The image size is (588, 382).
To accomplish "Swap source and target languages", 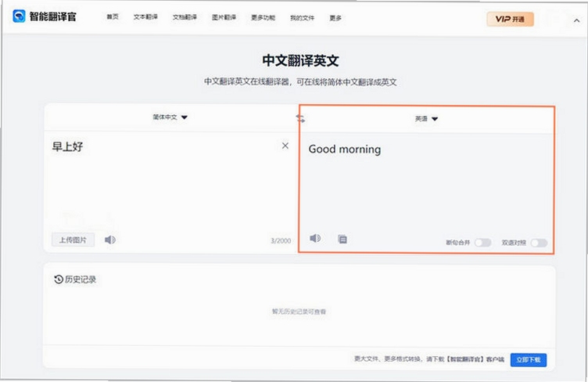I will [300, 118].
